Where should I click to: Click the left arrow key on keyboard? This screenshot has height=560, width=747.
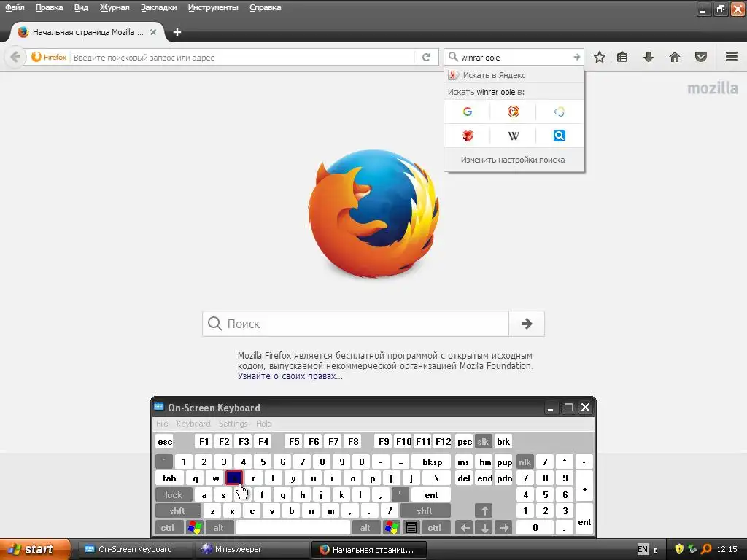[x=465, y=528]
